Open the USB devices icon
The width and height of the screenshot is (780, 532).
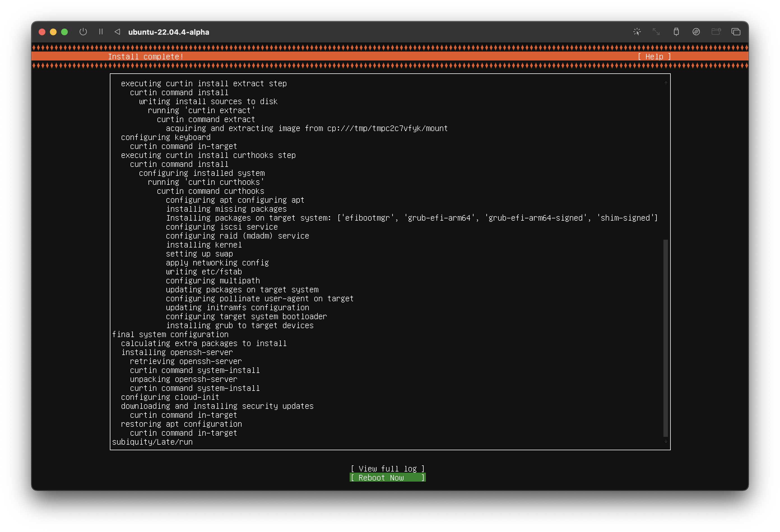(676, 32)
